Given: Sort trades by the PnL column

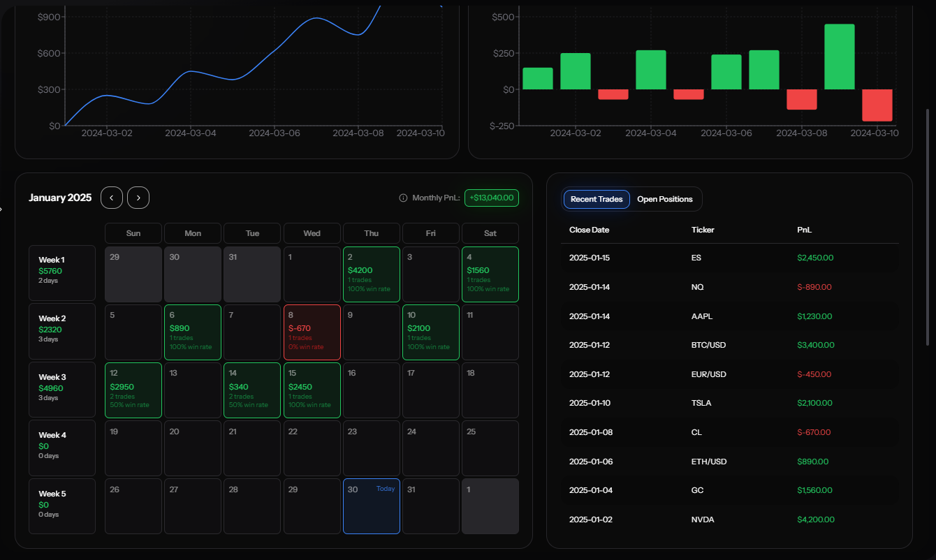Looking at the screenshot, I should pos(804,230).
